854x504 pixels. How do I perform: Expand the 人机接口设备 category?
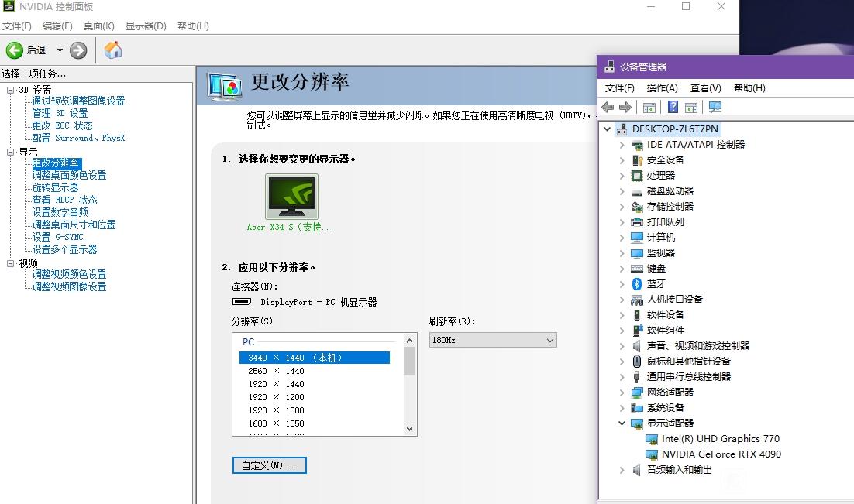[x=622, y=300]
